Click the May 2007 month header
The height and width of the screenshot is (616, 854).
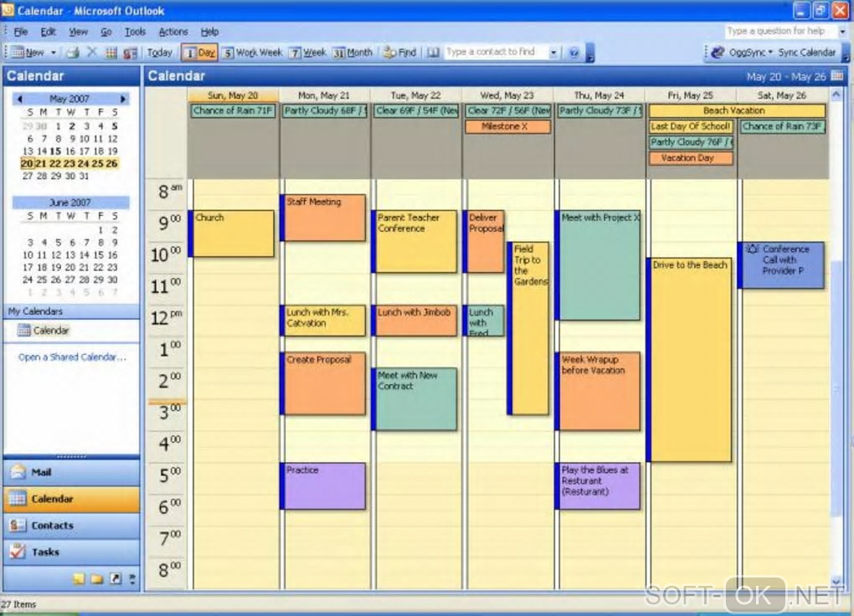(x=69, y=99)
